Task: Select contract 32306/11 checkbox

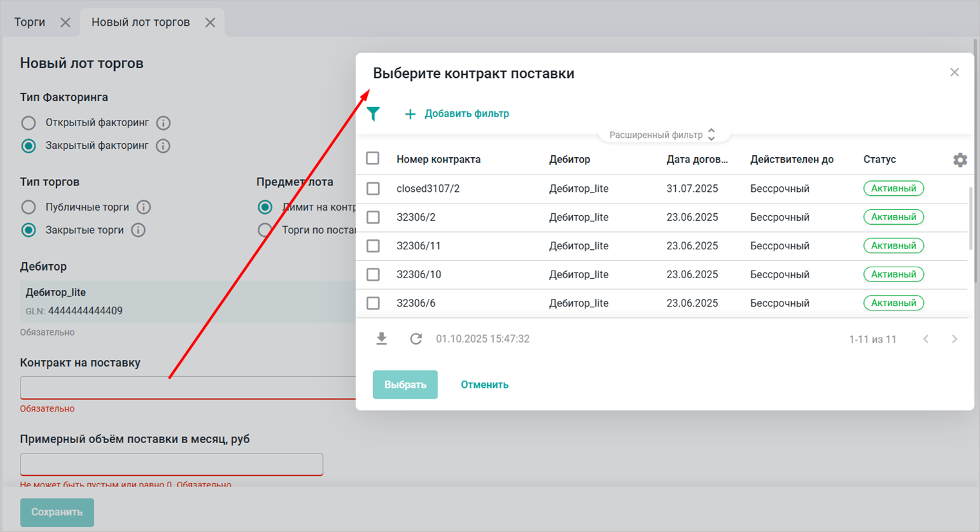Action: point(373,246)
